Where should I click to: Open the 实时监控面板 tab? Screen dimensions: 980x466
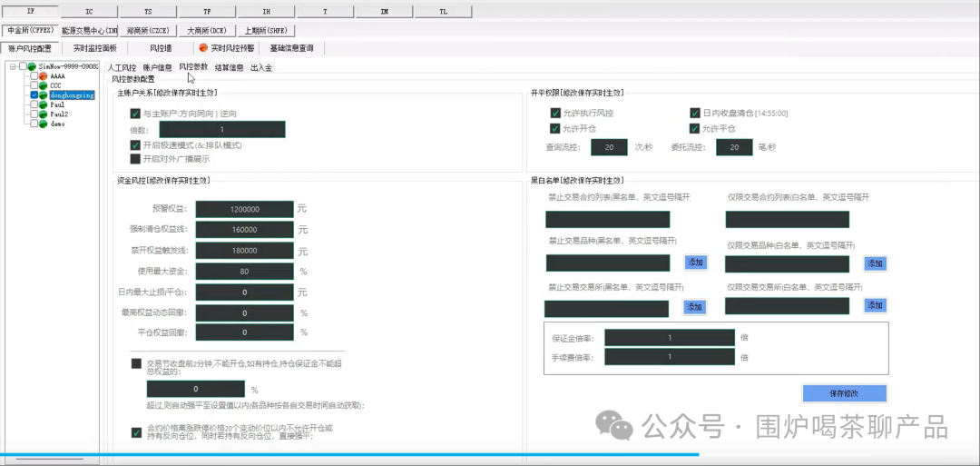click(94, 48)
